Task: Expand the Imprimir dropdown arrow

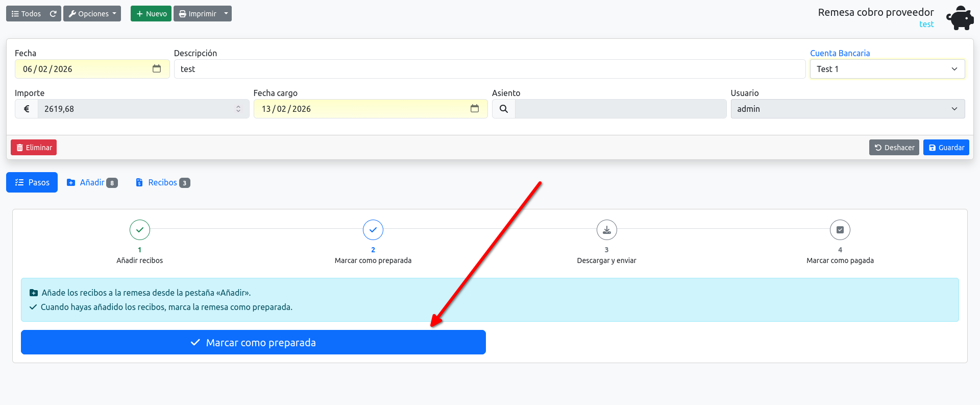Action: [226, 14]
